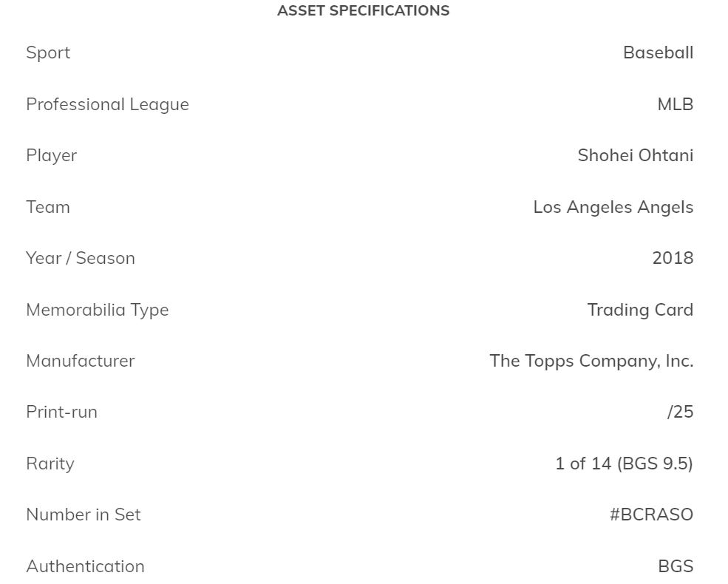Select the MLB value
728x584 pixels.
675,104
